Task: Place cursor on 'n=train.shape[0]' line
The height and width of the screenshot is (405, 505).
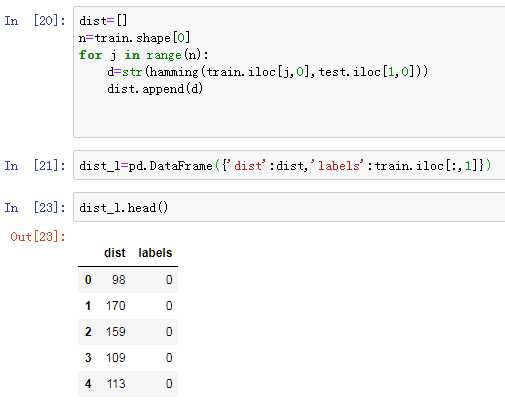Action: (134, 38)
